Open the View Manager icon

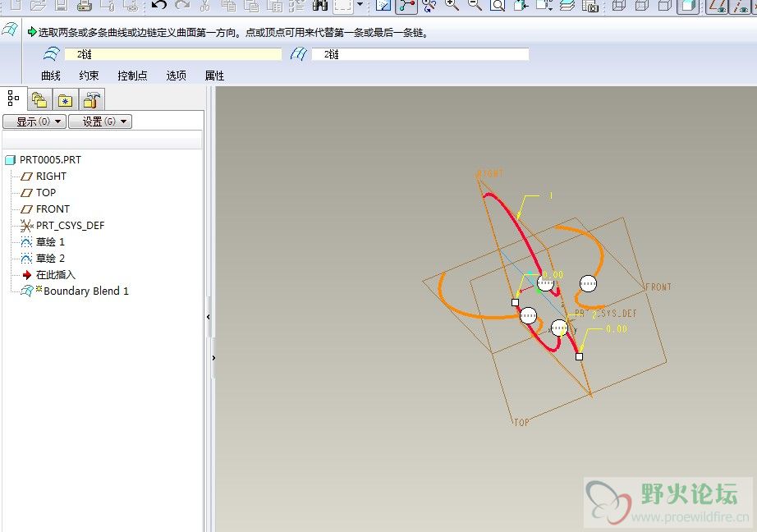pos(590,5)
